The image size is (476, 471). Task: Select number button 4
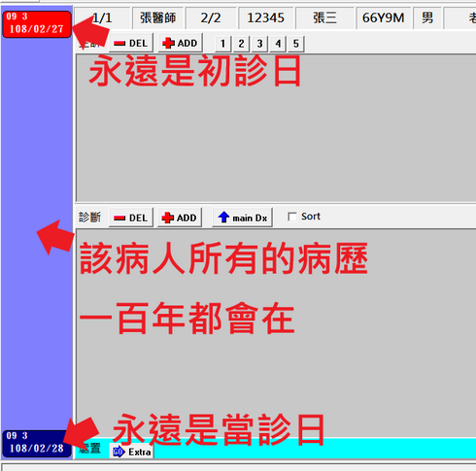point(278,44)
